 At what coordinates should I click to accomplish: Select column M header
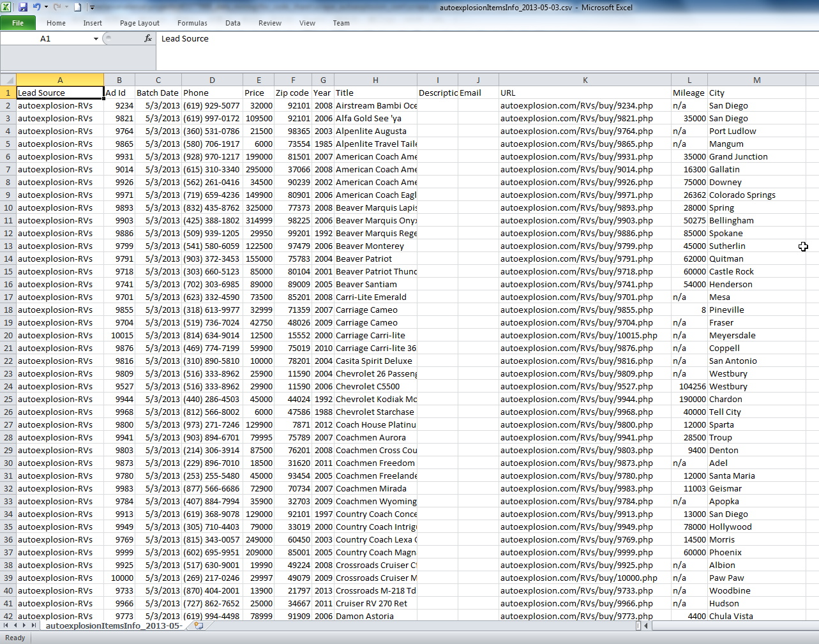point(756,80)
